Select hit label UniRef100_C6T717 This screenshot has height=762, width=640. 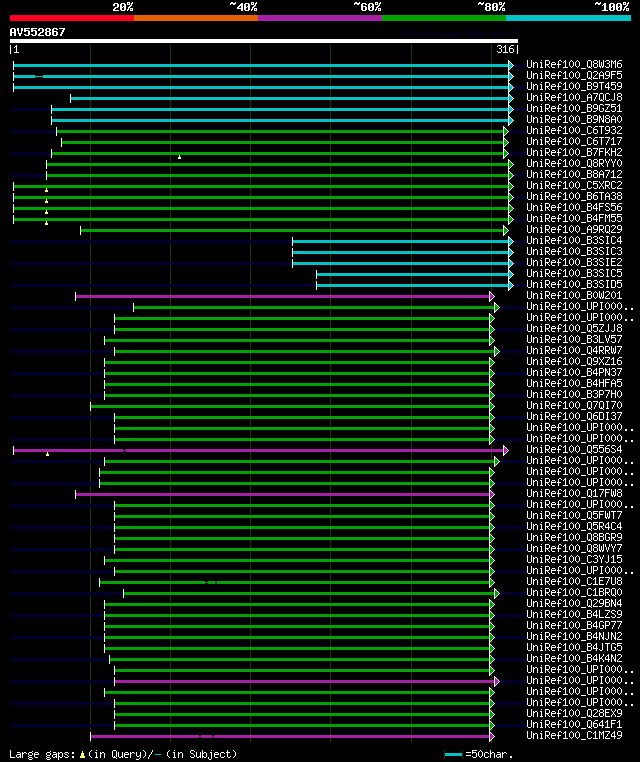pyautogui.click(x=574, y=141)
